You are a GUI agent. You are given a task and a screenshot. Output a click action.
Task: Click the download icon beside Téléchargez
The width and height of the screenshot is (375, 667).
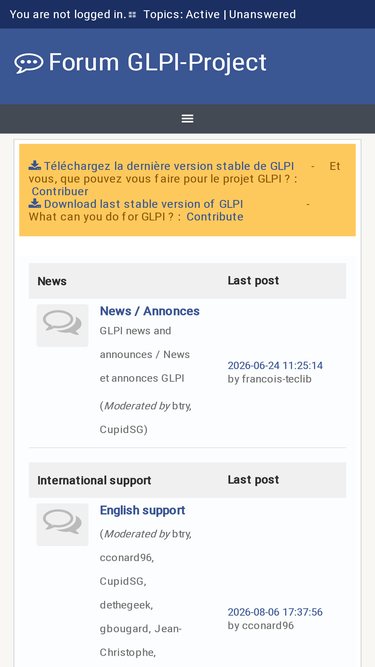pyautogui.click(x=35, y=165)
